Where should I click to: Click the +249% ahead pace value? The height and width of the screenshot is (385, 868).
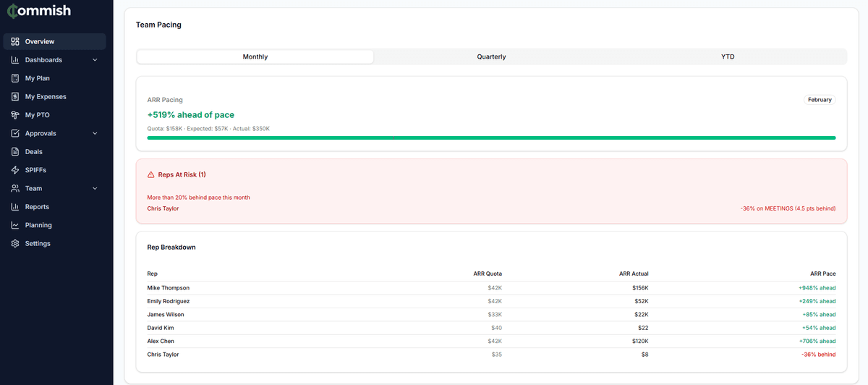pos(817,301)
